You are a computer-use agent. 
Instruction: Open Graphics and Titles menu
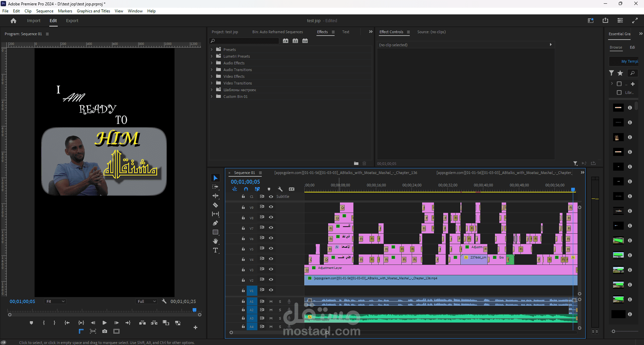click(93, 11)
